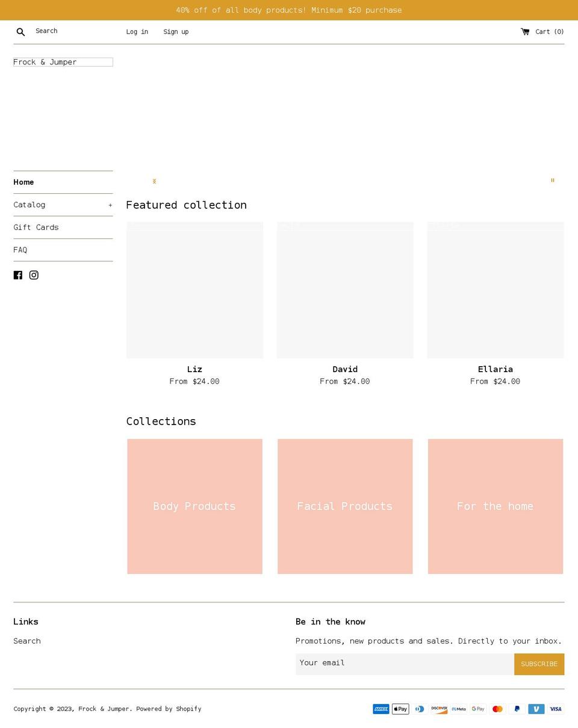
Task: Select the Apple Pay payment icon
Action: tap(400, 709)
